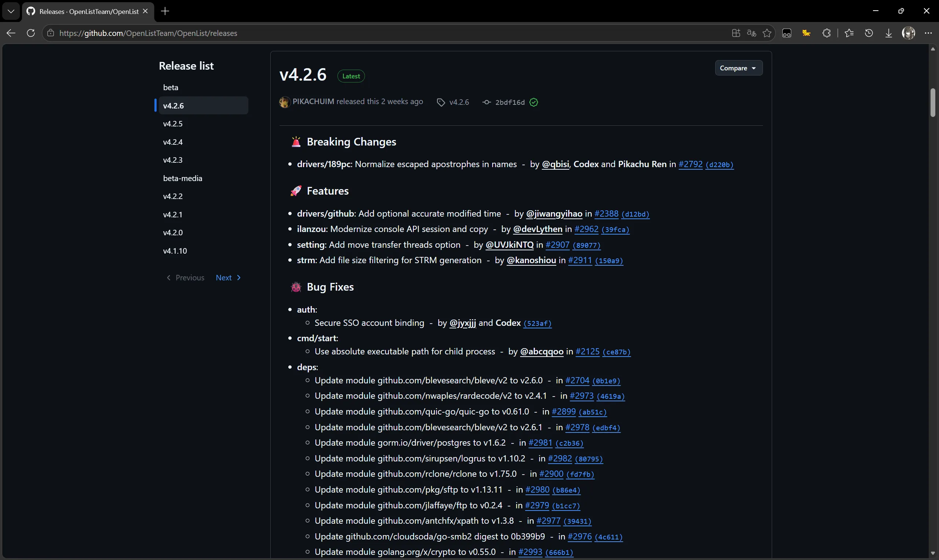Open Downloads arrow icon
The height and width of the screenshot is (560, 939).
(x=888, y=33)
